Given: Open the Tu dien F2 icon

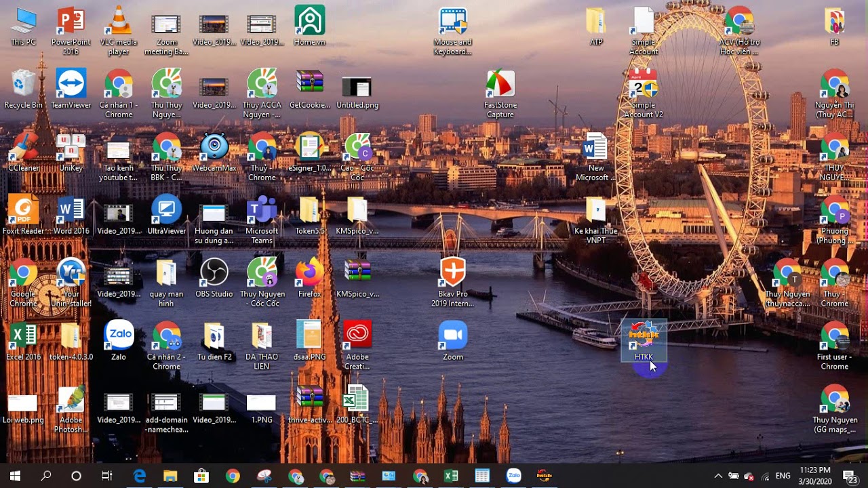Looking at the screenshot, I should coord(214,341).
